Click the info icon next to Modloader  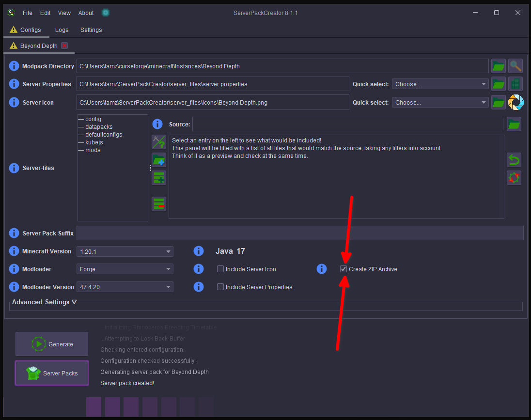click(14, 269)
